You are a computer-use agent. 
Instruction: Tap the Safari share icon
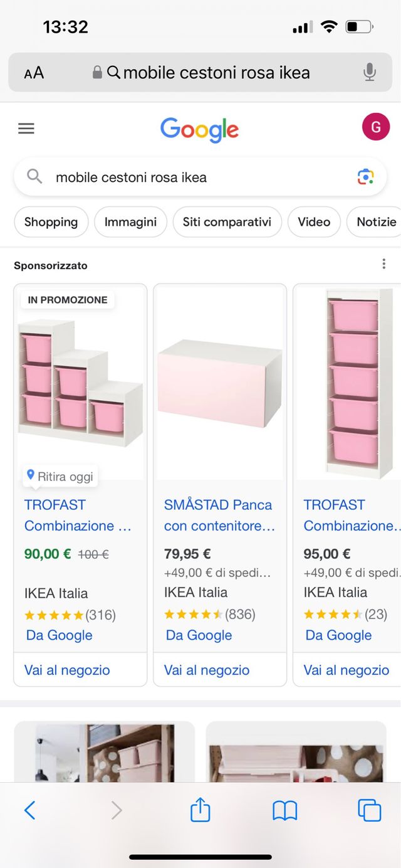point(200,810)
